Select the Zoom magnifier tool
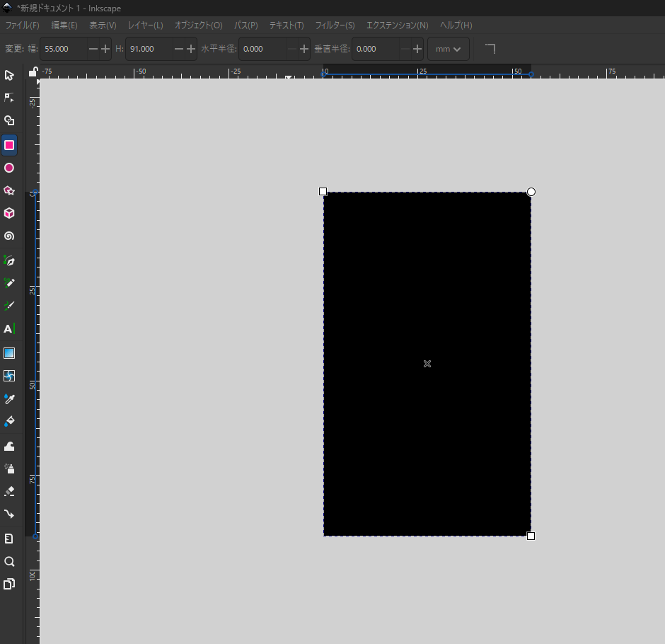Screen dimensions: 665x644 click(x=9, y=561)
